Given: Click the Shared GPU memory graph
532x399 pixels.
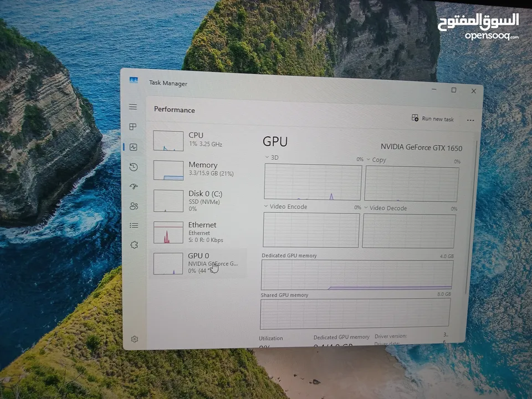Looking at the screenshot, I should (355, 314).
